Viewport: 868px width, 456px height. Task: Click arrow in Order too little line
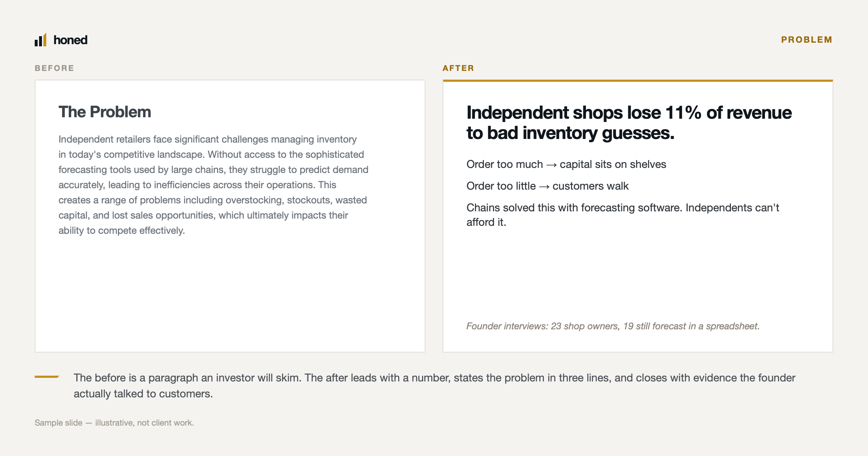[x=544, y=186]
